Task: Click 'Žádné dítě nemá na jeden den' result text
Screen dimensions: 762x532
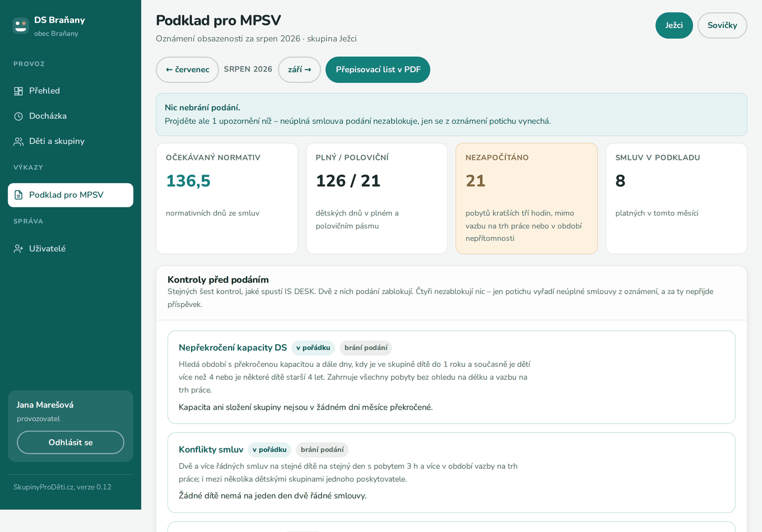Action: pyautogui.click(x=272, y=496)
